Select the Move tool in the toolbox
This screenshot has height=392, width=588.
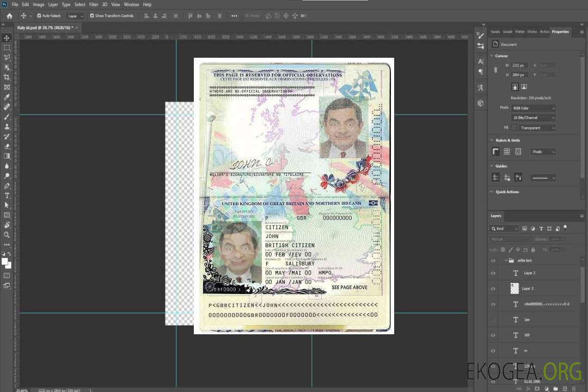tap(7, 38)
